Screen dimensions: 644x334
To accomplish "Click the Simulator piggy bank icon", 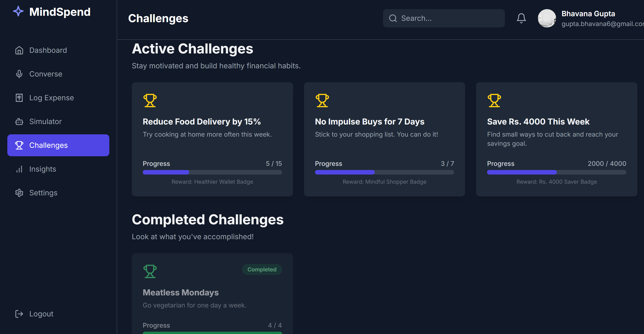I will (19, 121).
